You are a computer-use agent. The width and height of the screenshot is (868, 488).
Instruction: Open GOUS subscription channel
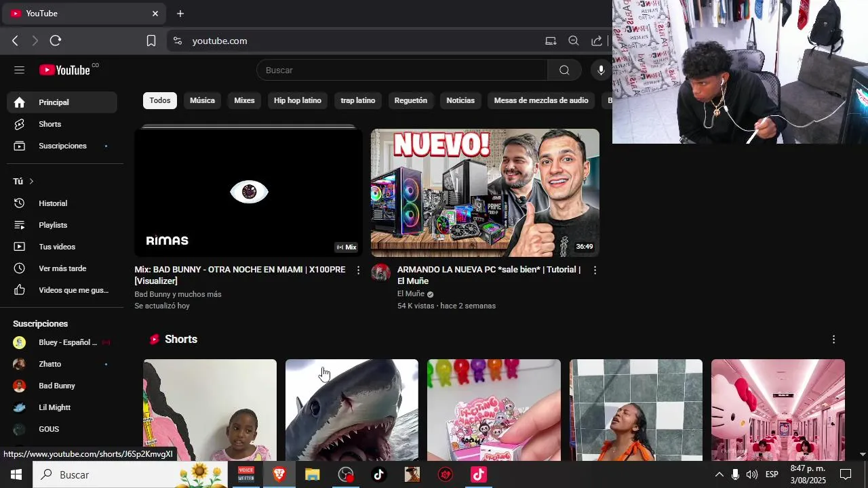[x=62, y=429]
